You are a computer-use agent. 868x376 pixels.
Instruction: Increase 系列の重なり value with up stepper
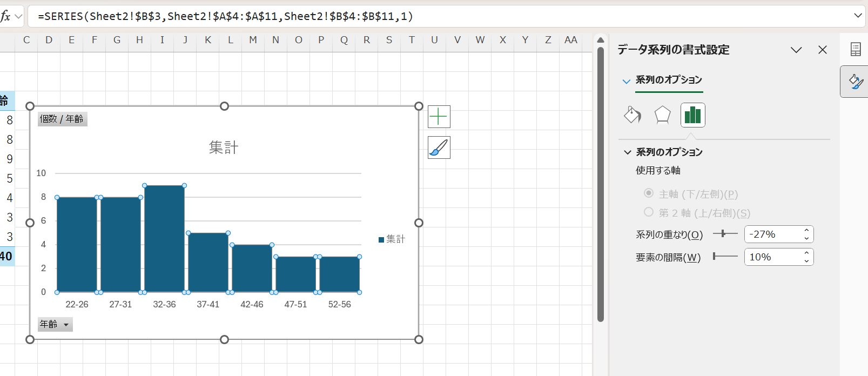point(806,230)
